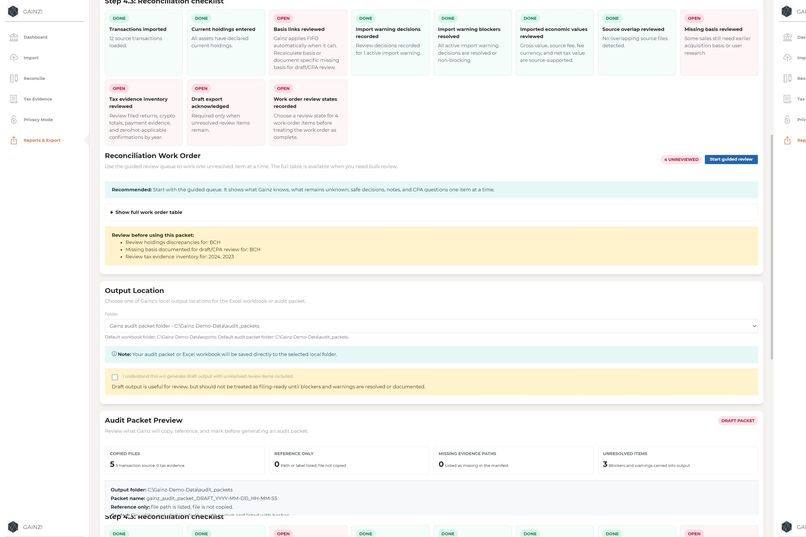Select the Current holdings entered card title

[223, 29]
